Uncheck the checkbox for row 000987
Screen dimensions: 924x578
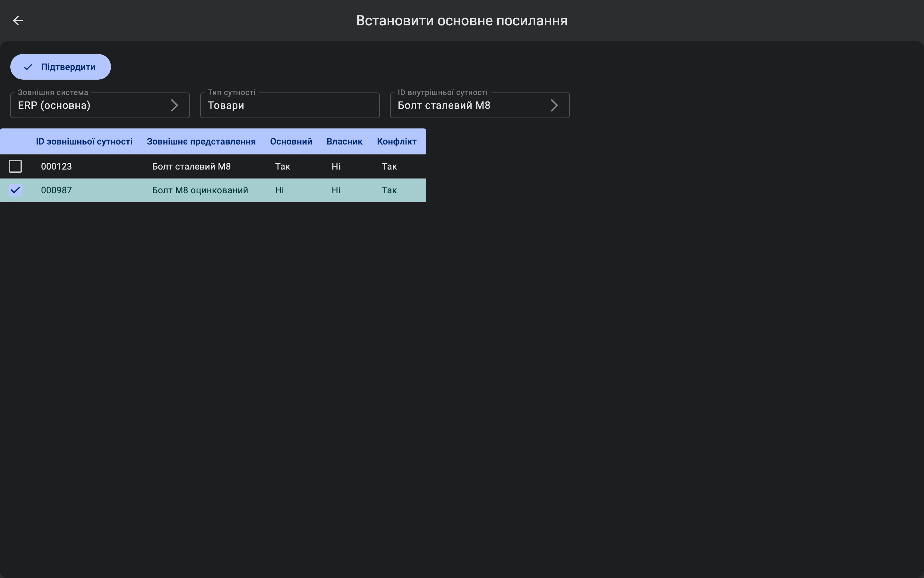(15, 190)
